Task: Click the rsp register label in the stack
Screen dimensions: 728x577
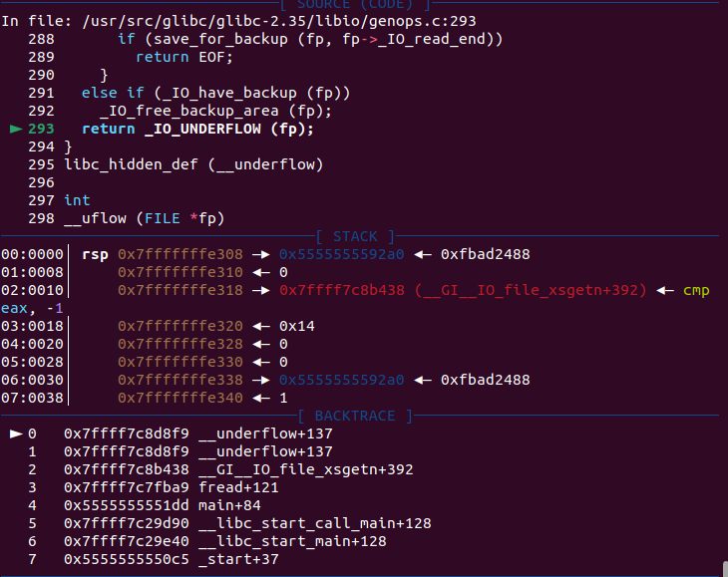Action: coord(94,254)
